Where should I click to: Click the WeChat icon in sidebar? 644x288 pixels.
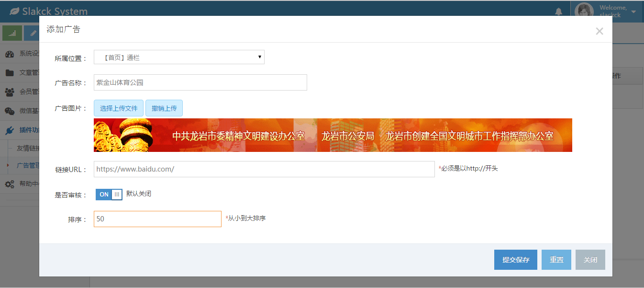(10, 111)
